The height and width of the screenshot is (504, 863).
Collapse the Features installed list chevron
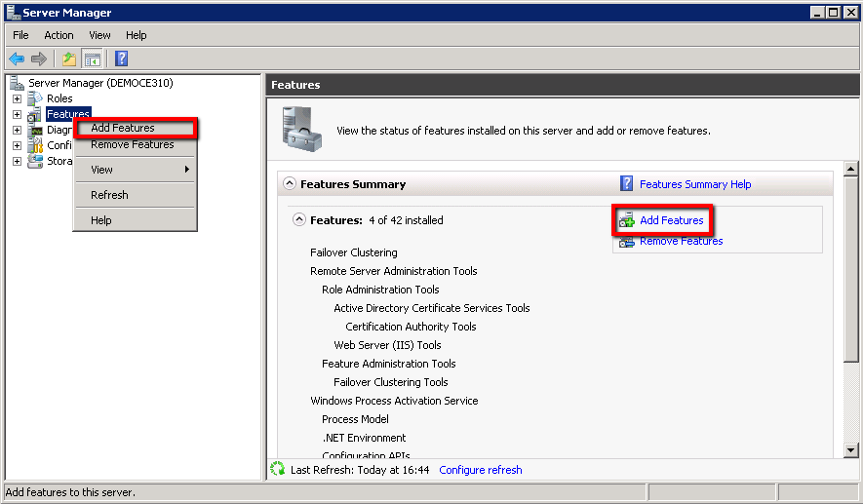click(x=299, y=220)
